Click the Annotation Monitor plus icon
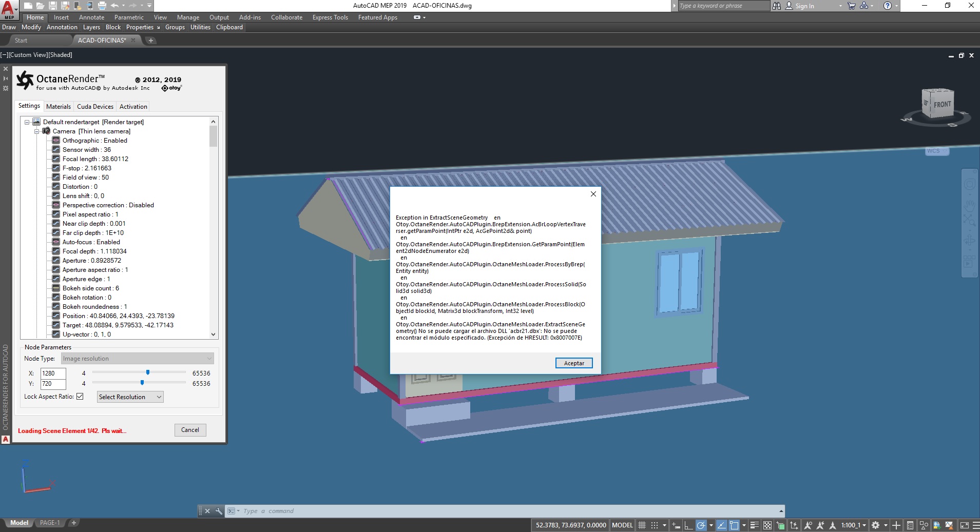The image size is (980, 532). coord(896,525)
